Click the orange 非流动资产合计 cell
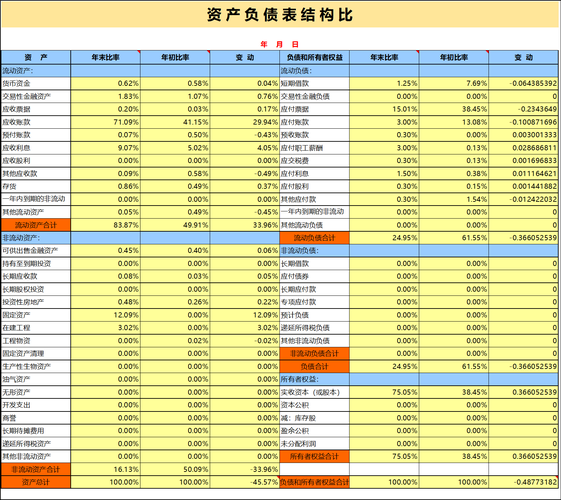Image resolution: width=561 pixels, height=500 pixels. click(x=36, y=469)
